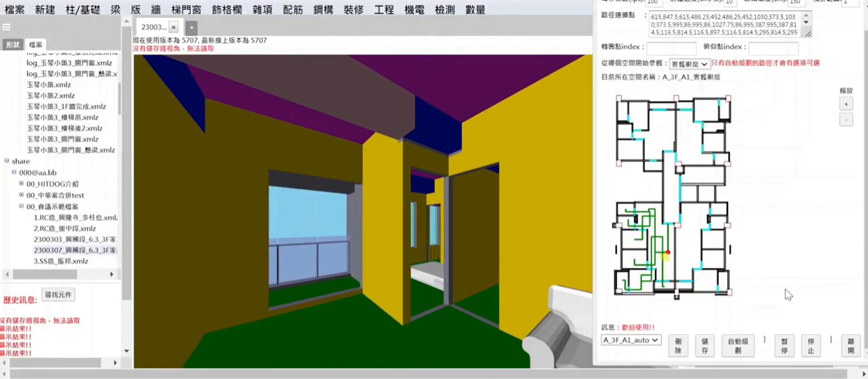Image resolution: width=868 pixels, height=379 pixels.
Task: Open the hamburger menu icon in sidebar
Action: (6, 27)
